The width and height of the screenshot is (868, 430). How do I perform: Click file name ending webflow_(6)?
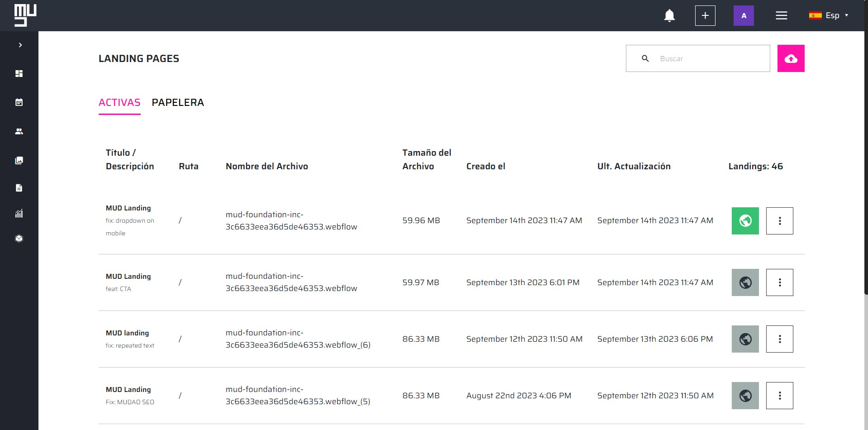298,339
